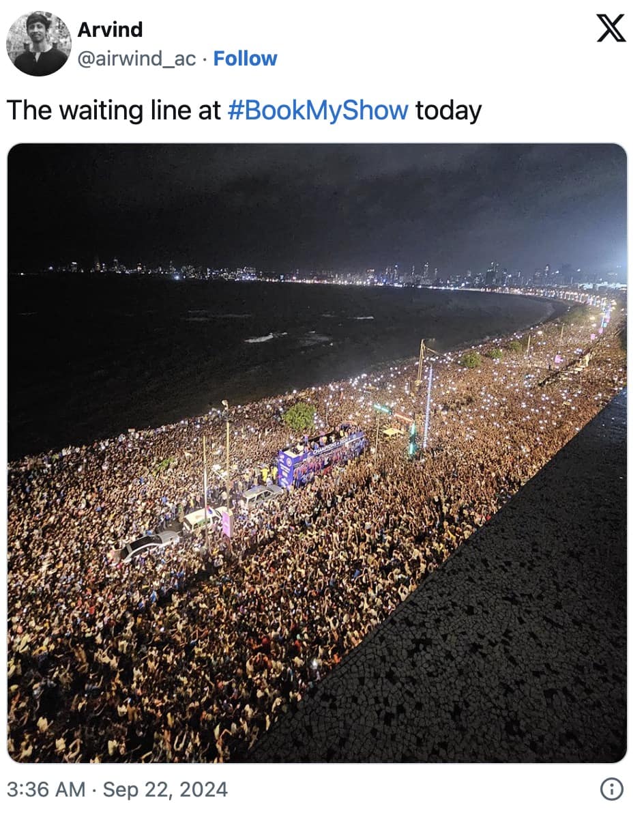Click the @airwind_ac handle
The height and width of the screenshot is (815, 644).
(136, 59)
